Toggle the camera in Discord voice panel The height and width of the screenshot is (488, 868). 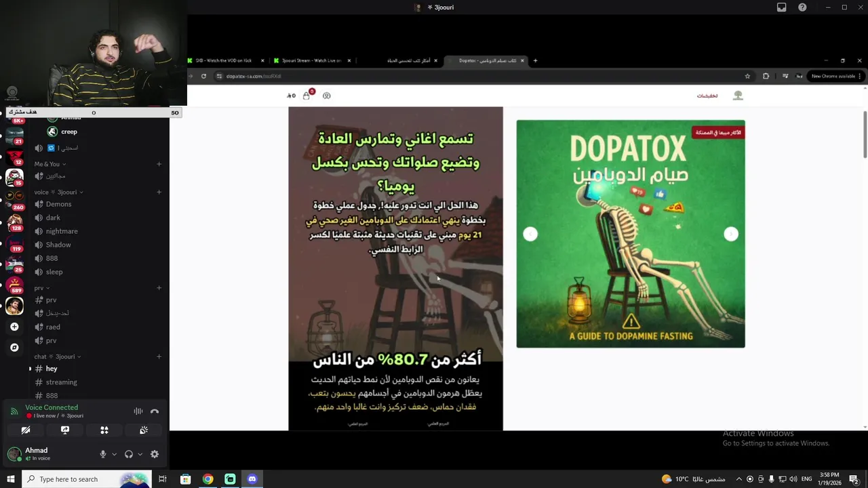coord(26,430)
